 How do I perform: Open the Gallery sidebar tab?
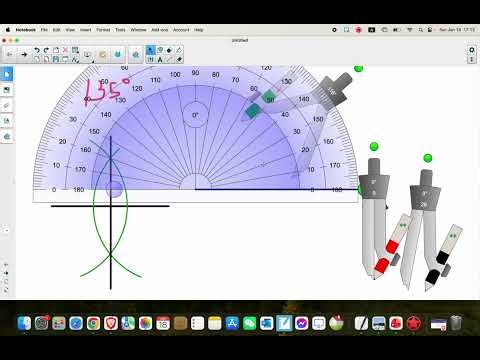[7, 90]
